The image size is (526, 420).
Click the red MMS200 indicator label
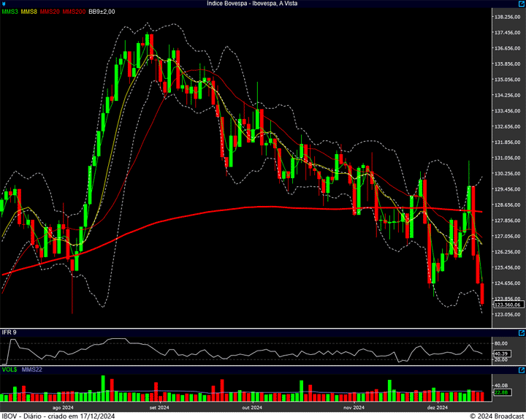pyautogui.click(x=74, y=12)
